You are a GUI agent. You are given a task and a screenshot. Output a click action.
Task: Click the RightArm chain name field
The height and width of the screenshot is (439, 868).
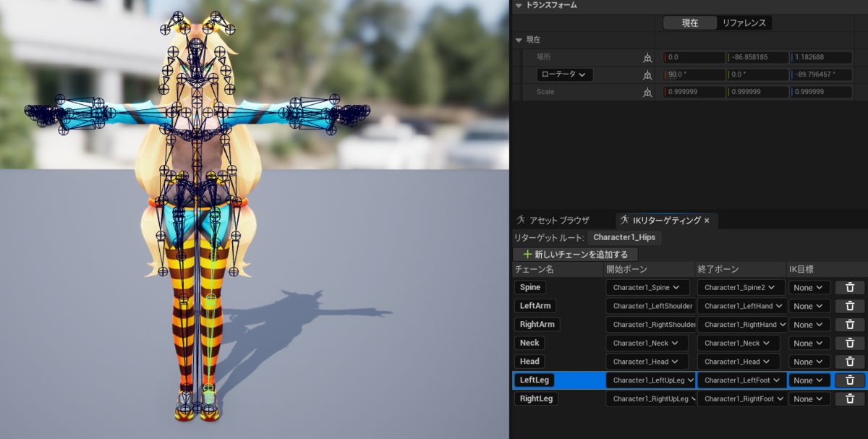[537, 324]
